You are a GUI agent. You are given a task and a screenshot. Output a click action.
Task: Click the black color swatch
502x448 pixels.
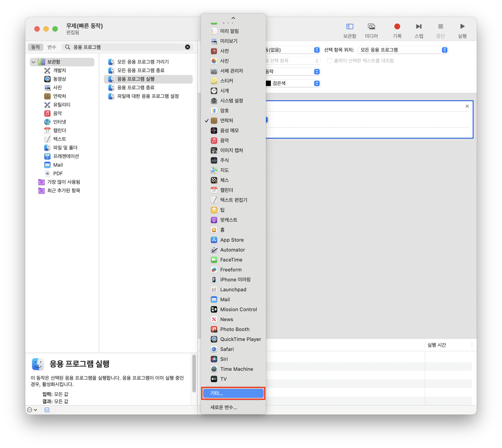(268, 84)
